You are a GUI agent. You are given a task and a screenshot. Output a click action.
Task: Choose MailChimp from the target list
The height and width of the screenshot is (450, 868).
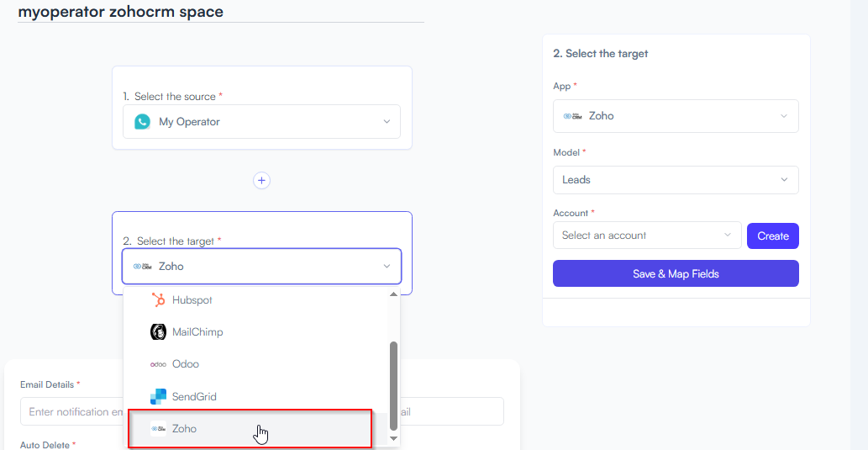[x=255, y=332]
